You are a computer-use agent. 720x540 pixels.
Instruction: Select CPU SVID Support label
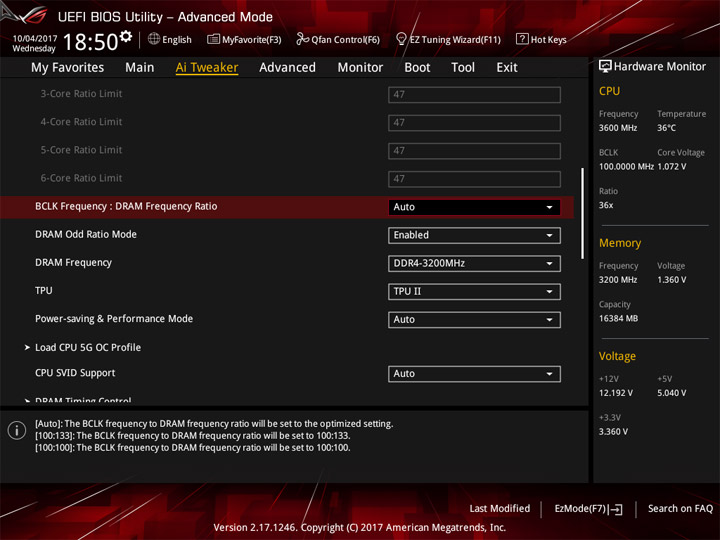point(75,373)
